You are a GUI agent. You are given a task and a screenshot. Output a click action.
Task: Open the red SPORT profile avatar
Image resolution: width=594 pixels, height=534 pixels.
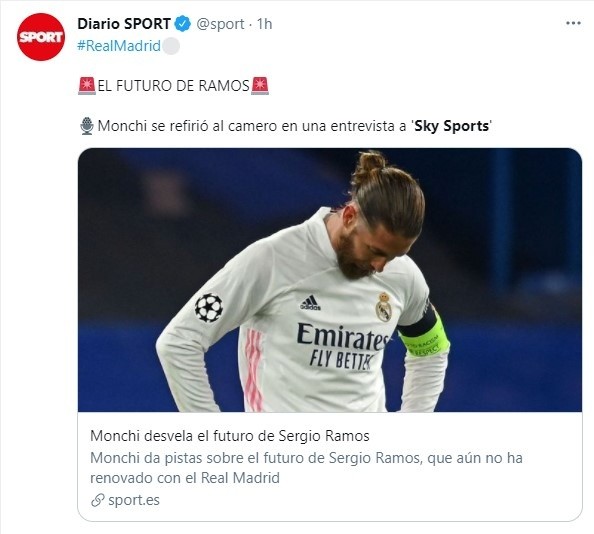tap(41, 37)
